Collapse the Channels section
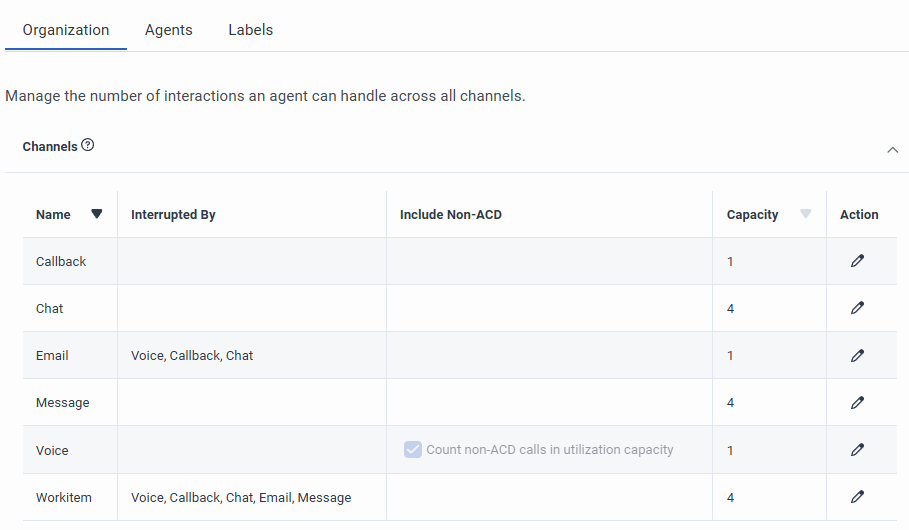Screen dimensions: 909x530 [x=892, y=150]
